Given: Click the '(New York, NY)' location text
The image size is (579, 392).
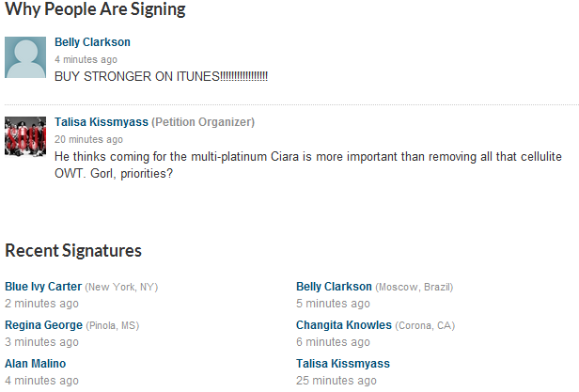Looking at the screenshot, I should pos(121,288).
